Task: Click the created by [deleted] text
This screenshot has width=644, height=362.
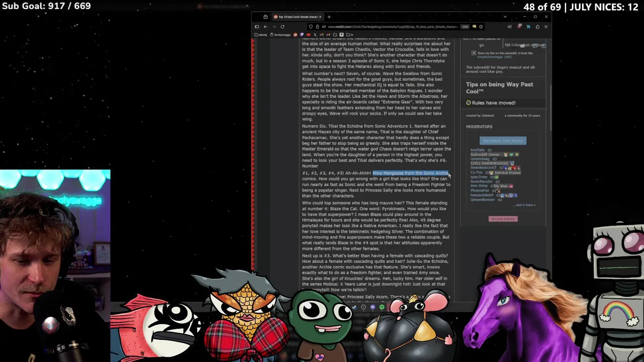Action: (x=480, y=116)
